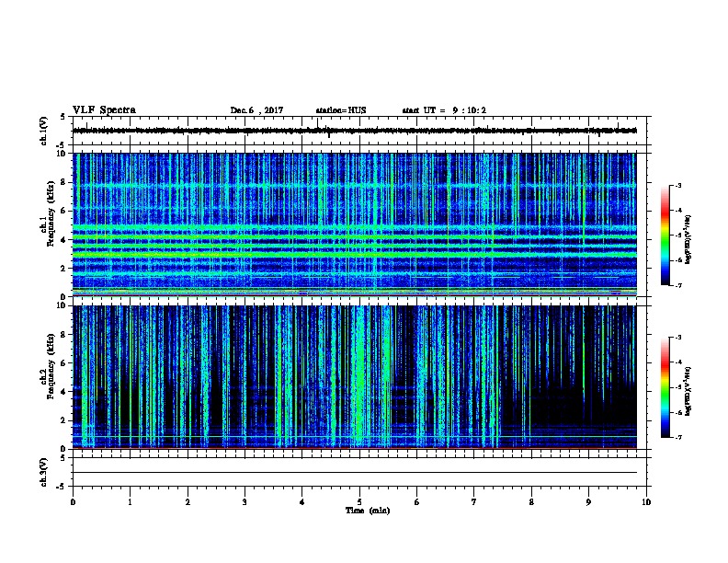Click the "VLF Spectra" plot title
Viewport: 728px width, 563px height.
(x=104, y=110)
